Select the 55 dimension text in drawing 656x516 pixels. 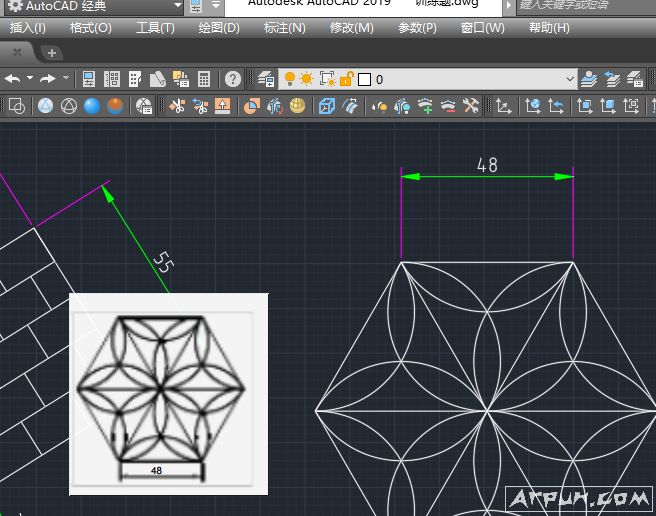163,262
